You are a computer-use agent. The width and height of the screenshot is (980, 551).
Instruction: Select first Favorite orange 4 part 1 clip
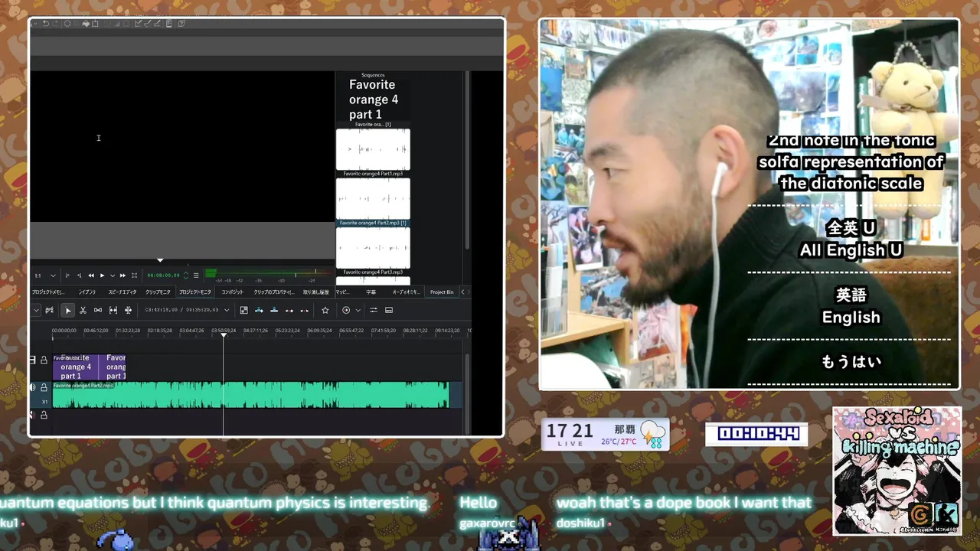pos(75,367)
